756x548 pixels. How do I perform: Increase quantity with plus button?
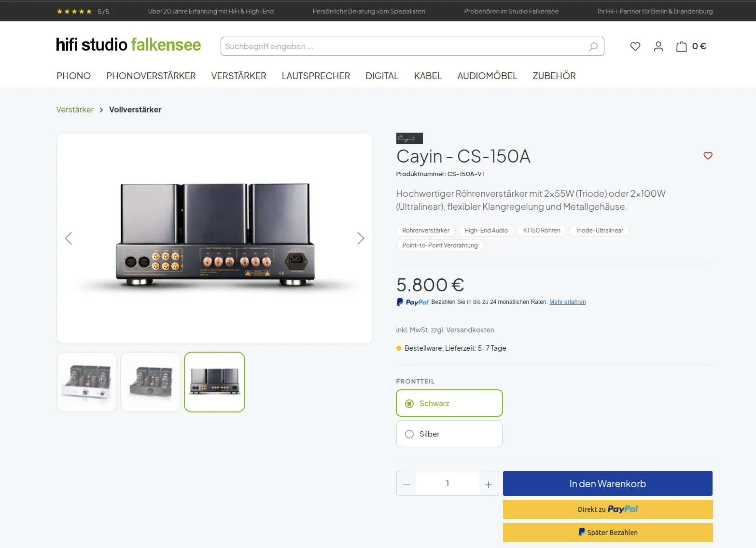(x=489, y=484)
